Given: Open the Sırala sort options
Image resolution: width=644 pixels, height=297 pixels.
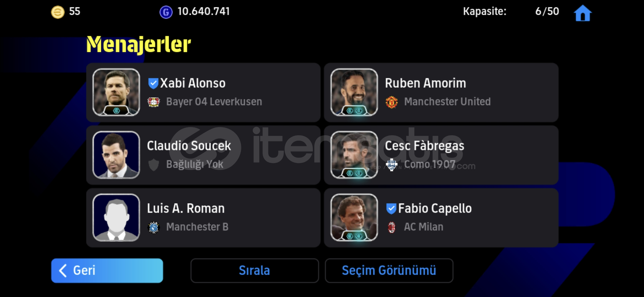Looking at the screenshot, I should pyautogui.click(x=255, y=271).
